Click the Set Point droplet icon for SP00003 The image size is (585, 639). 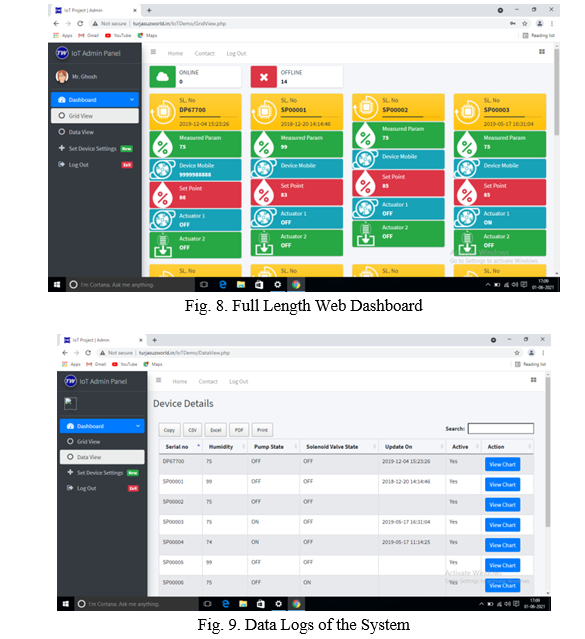pyautogui.click(x=467, y=192)
